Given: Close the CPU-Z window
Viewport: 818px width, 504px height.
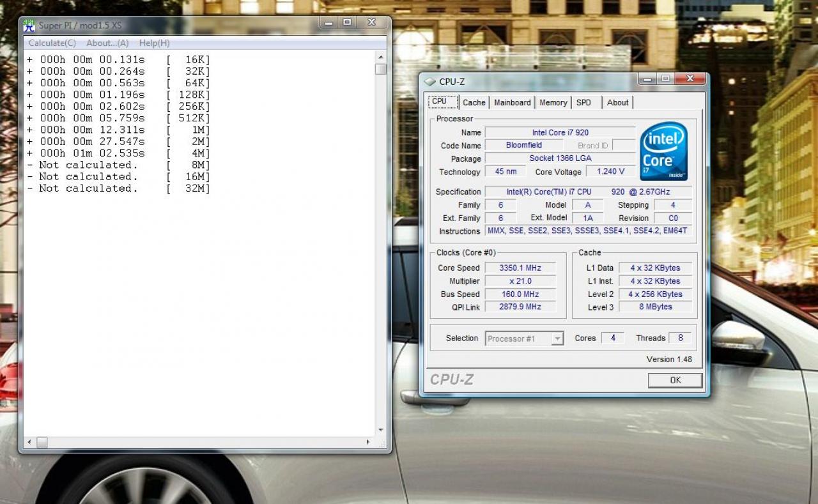Looking at the screenshot, I should (x=689, y=79).
